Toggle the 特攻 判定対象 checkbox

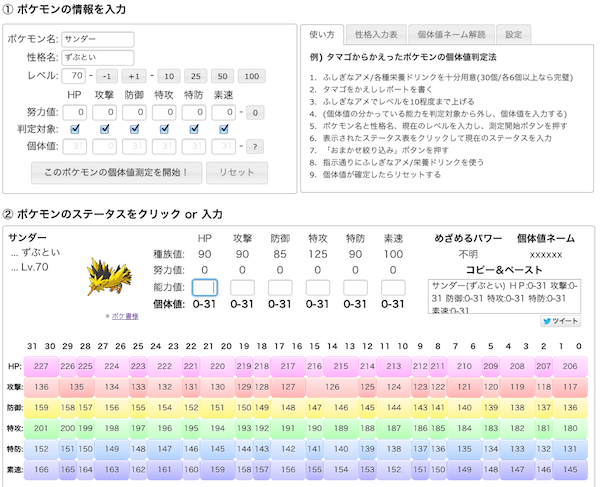[164, 129]
